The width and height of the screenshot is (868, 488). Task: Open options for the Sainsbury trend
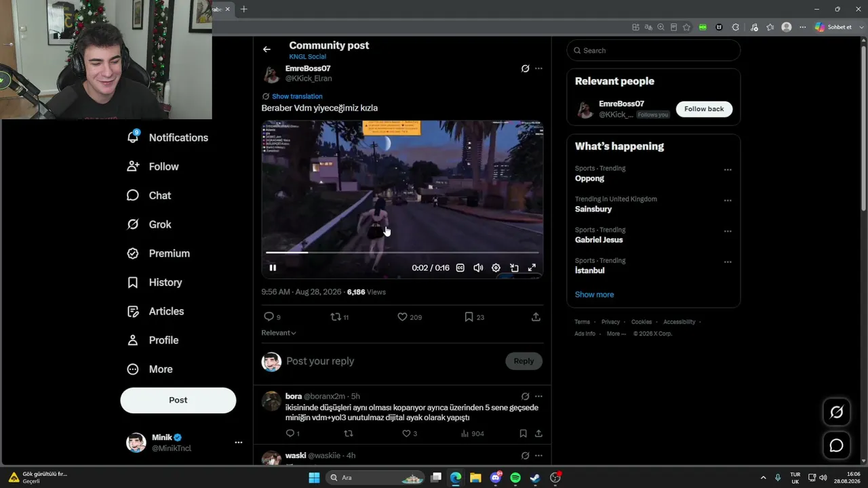click(x=728, y=201)
